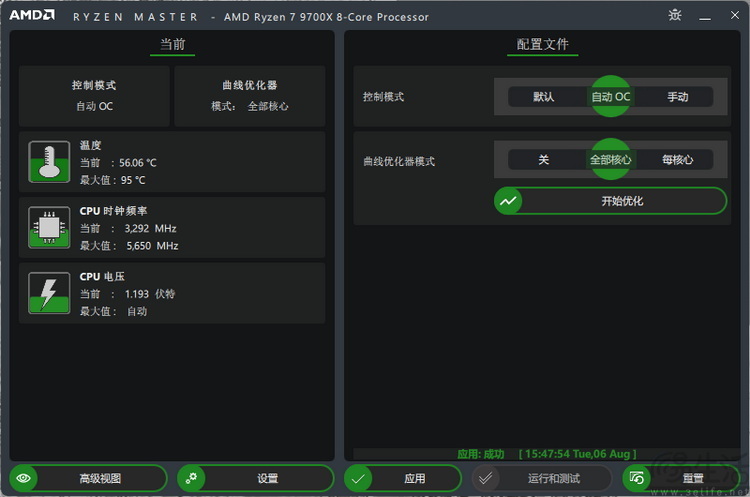The height and width of the screenshot is (497, 750).
Task: Click the CPU 电压 heading
Action: pyautogui.click(x=102, y=276)
